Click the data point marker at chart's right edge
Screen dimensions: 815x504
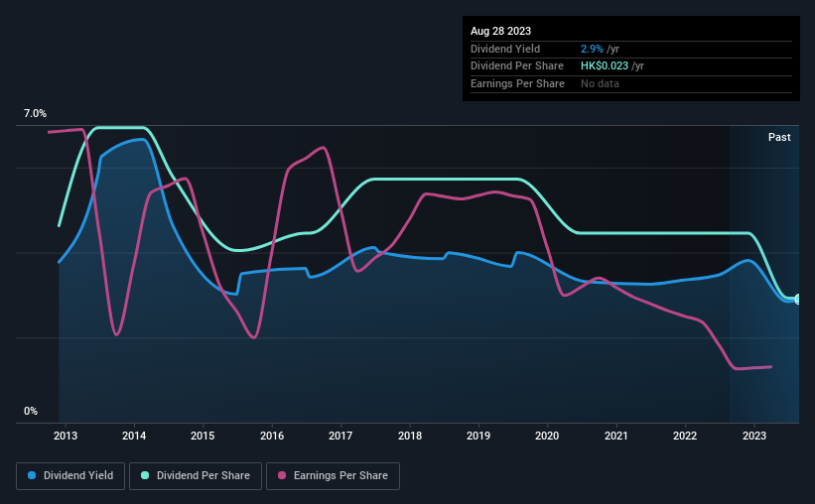798,300
